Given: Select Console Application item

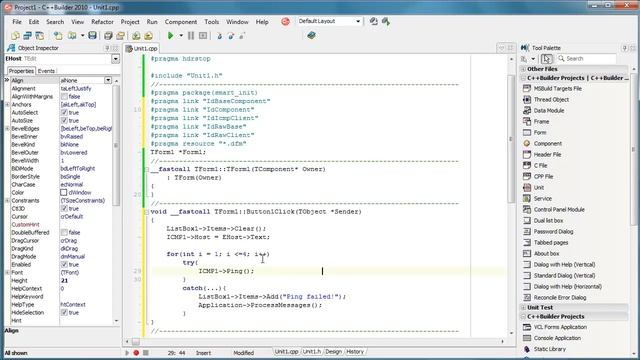Looking at the screenshot, I should tap(557, 338).
